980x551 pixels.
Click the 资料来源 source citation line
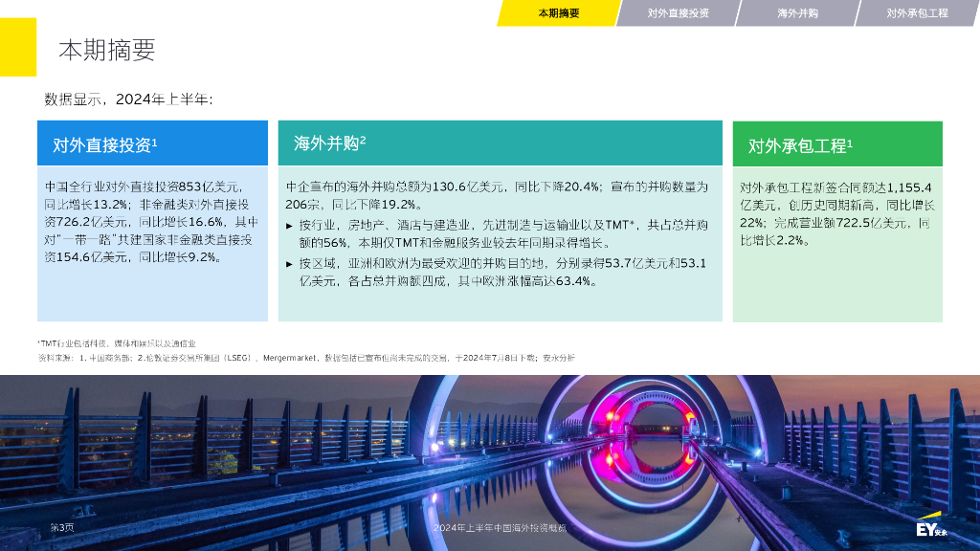[x=306, y=357]
